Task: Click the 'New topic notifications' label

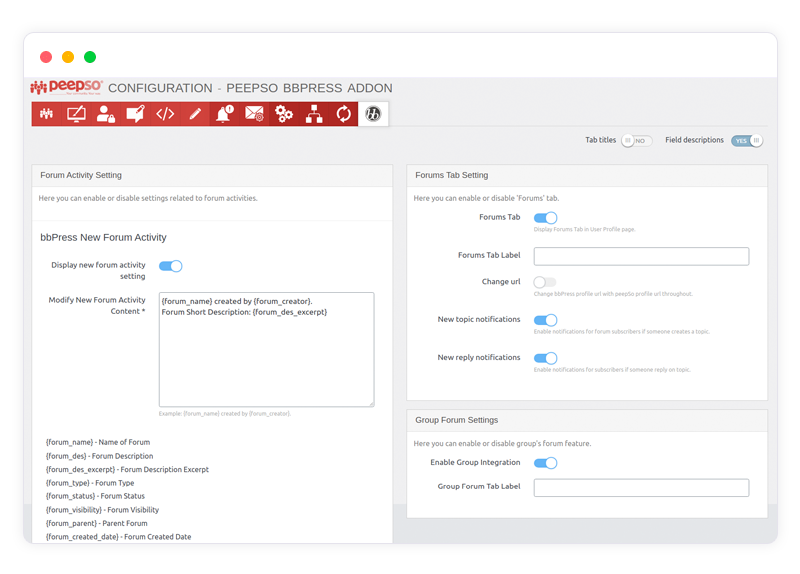Action: pos(479,319)
